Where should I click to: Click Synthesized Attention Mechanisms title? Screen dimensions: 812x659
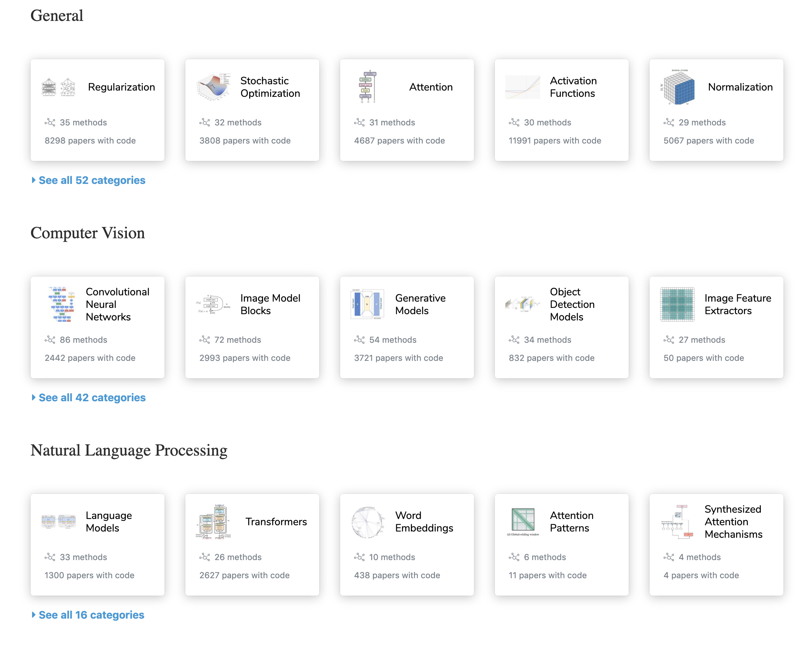[733, 521]
